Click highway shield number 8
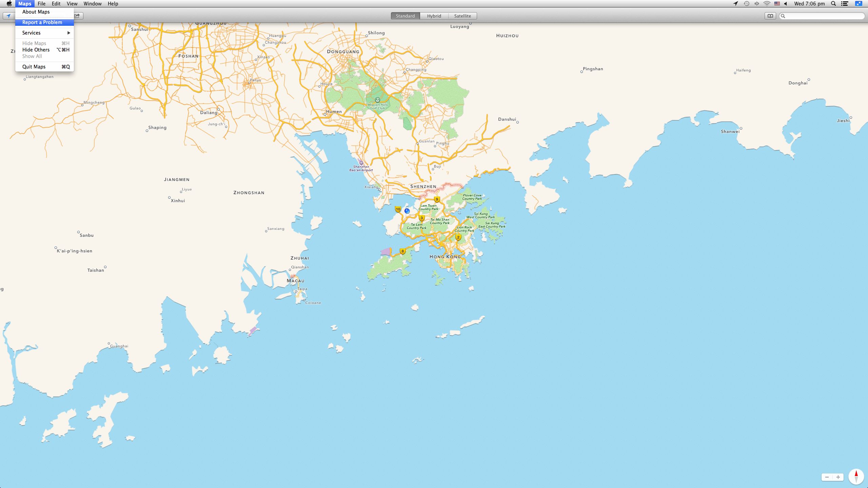The width and height of the screenshot is (868, 488). 402,251
